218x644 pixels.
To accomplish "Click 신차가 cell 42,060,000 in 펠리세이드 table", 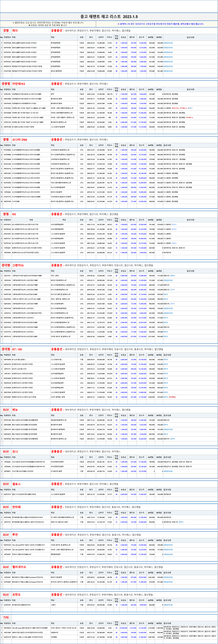I will click(x=101, y=578).
